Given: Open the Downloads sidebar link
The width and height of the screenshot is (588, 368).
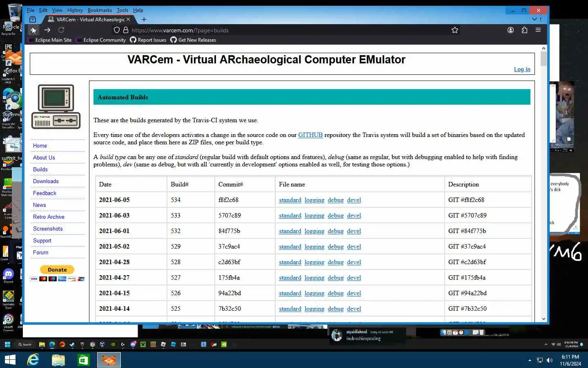Looking at the screenshot, I should pos(46,181).
